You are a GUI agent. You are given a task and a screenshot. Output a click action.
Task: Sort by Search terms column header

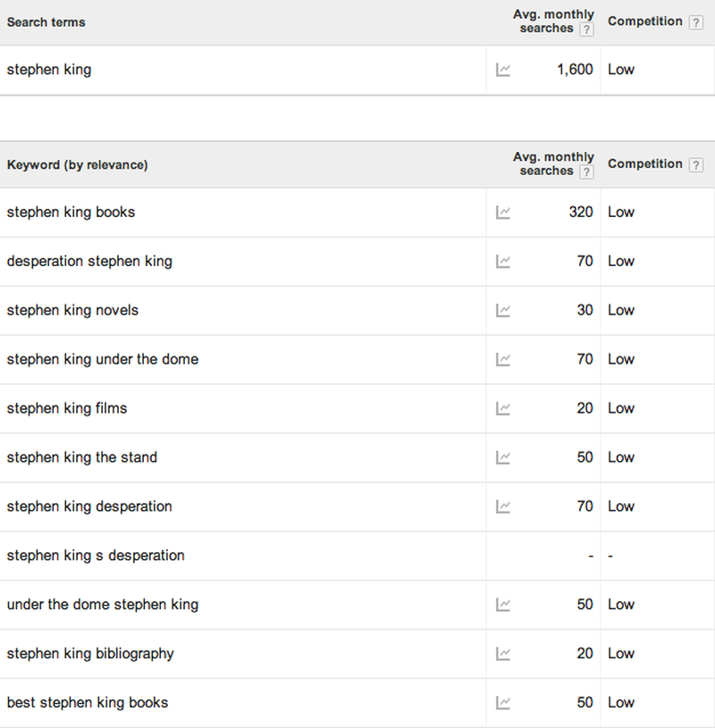(46, 22)
